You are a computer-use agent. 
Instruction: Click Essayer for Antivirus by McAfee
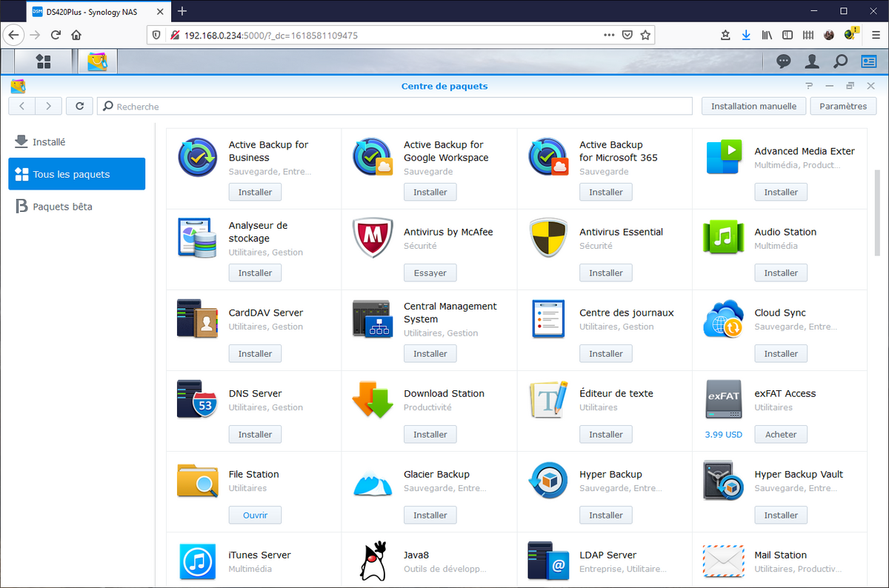pos(430,273)
